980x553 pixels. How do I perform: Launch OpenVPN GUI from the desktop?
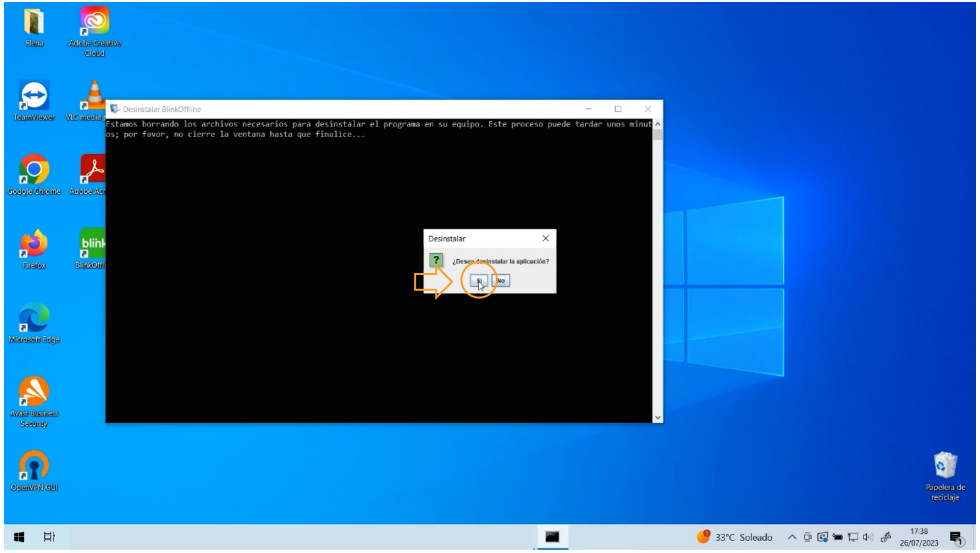click(34, 467)
